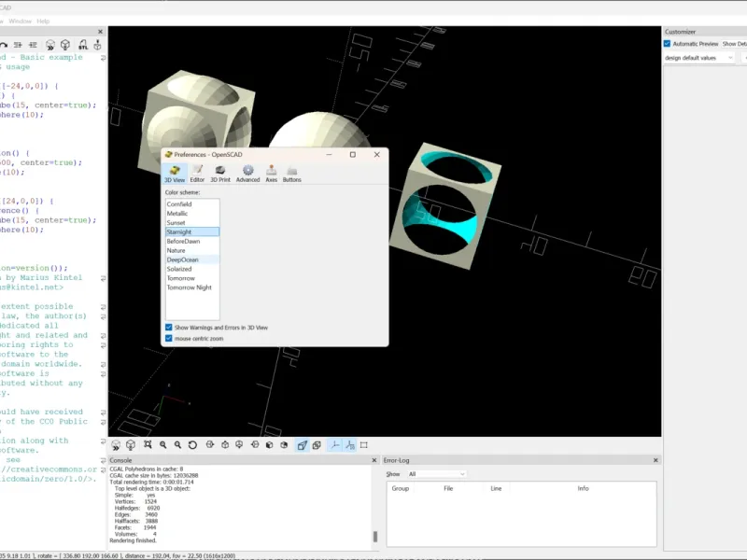Viewport: 747px width, 560px height.
Task: Open the Help menu
Action: [43, 21]
